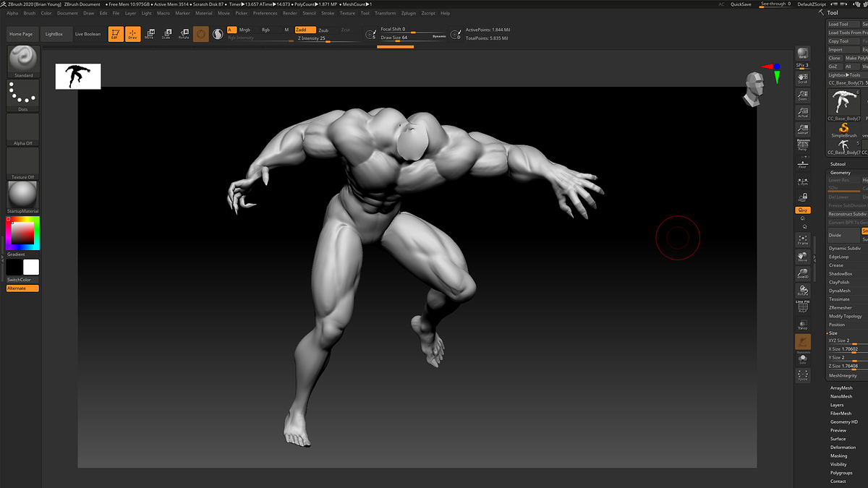This screenshot has height=488, width=868.
Task: Select the Zoom canvas tool
Action: tap(803, 94)
